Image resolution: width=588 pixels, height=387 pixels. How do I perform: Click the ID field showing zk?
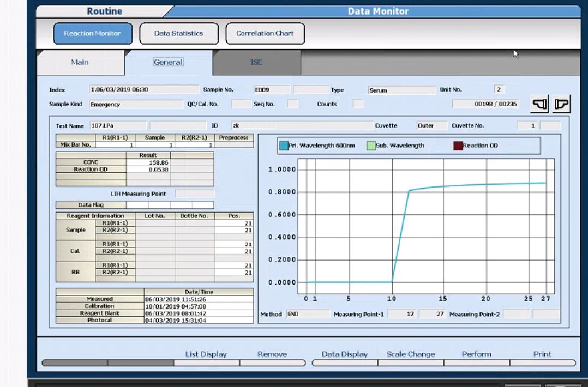(x=302, y=125)
